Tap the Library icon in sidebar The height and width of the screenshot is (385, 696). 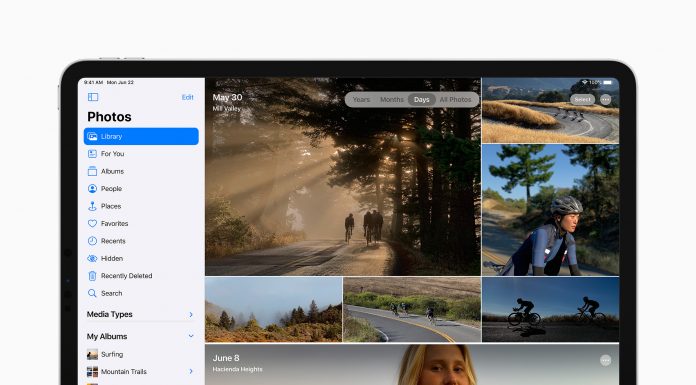(x=92, y=136)
